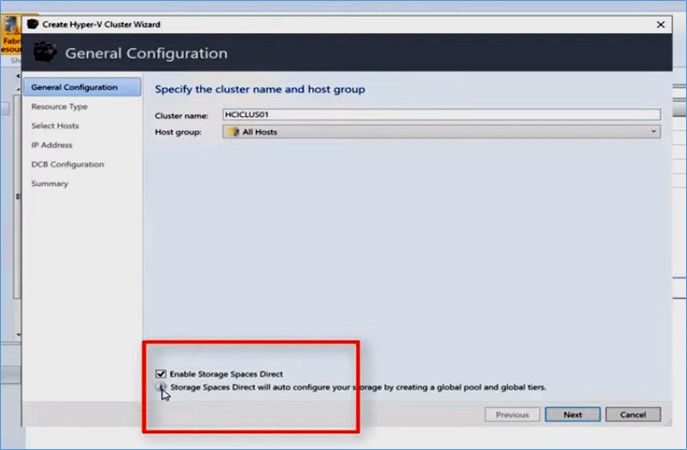This screenshot has height=450, width=687.
Task: Click the cluster icon in the header banner
Action: 45,52
